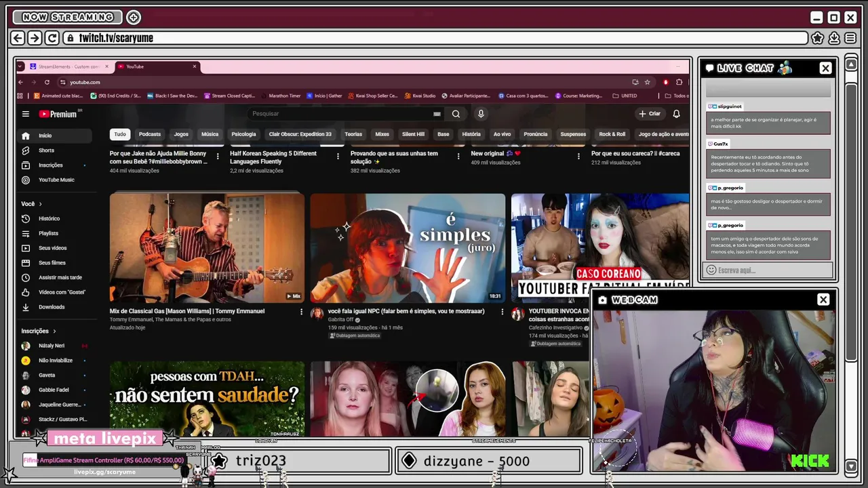Click the outer overlay browser refresh button
This screenshot has height=488, width=868.
[x=52, y=38]
